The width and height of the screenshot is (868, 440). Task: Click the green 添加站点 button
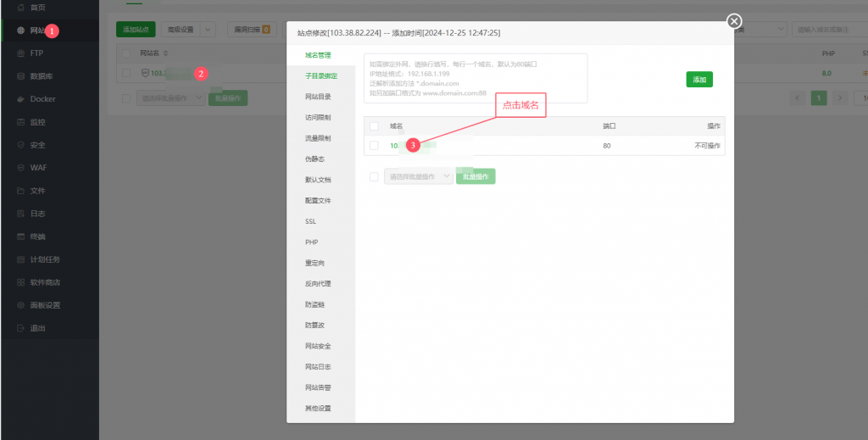click(136, 30)
